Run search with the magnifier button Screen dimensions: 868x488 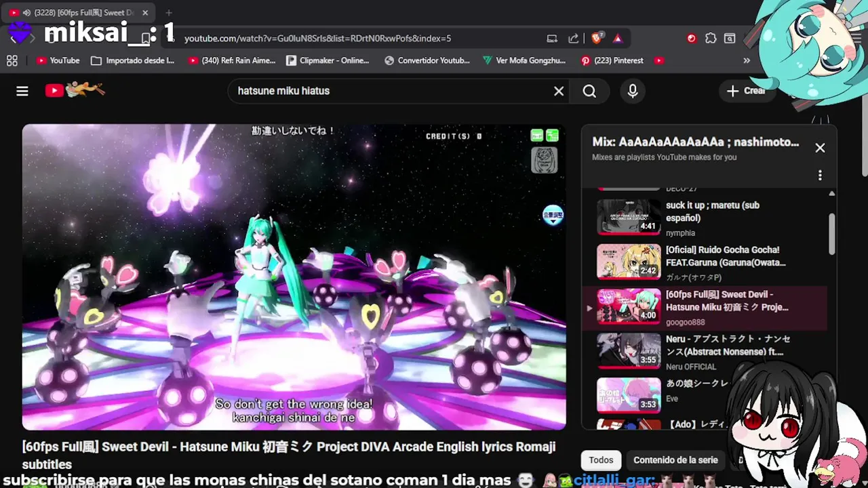point(589,91)
